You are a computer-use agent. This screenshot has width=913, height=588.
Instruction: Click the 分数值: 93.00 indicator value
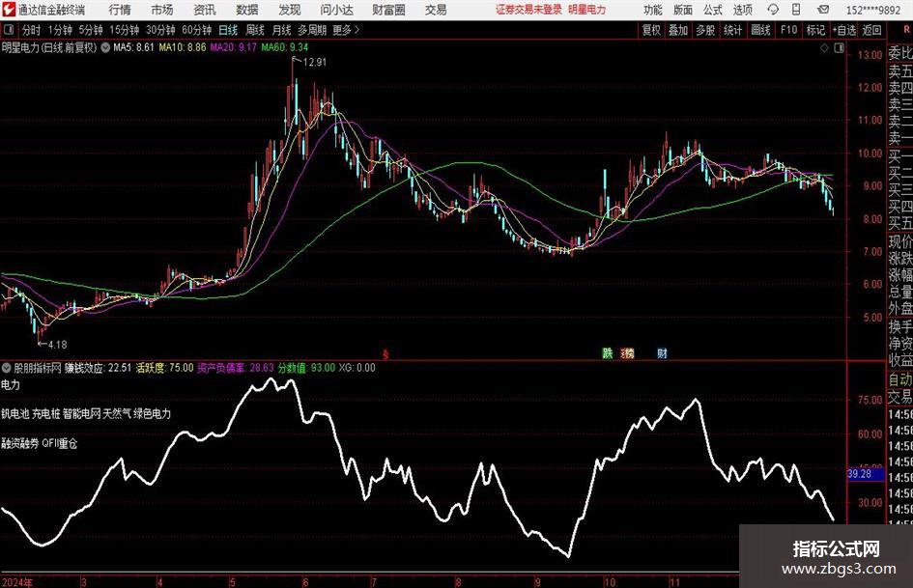point(306,368)
